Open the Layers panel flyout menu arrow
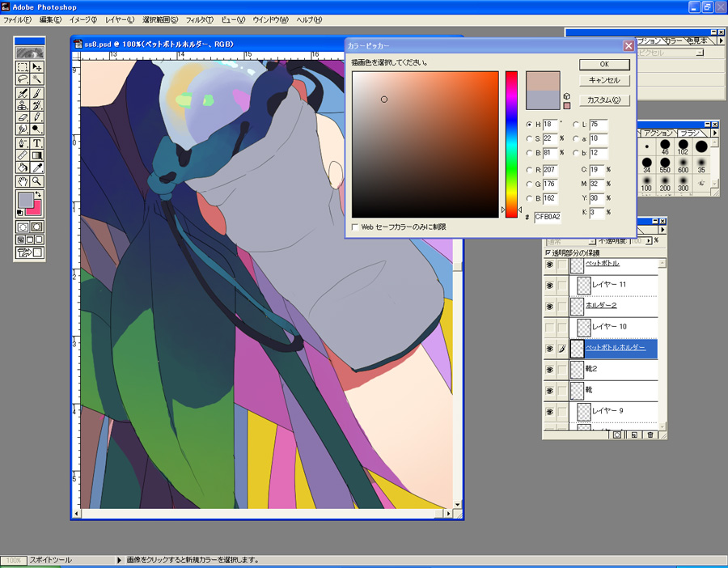 click(662, 230)
